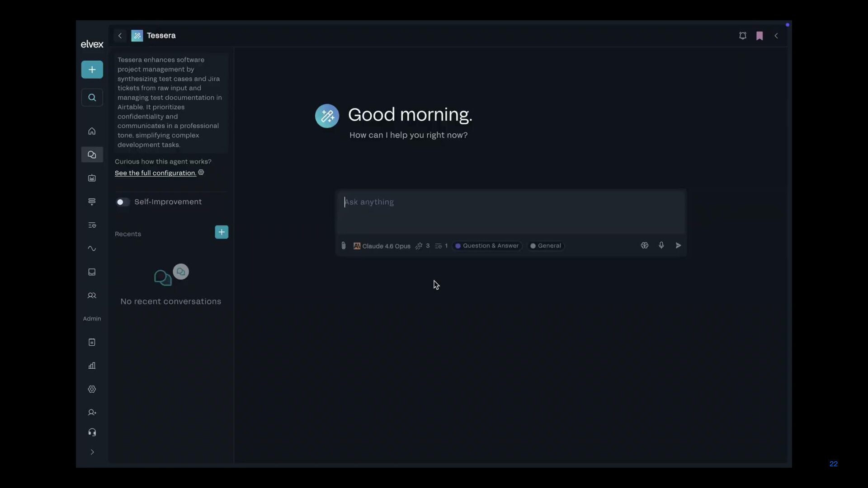
Task: Open notifications bell icon
Action: [x=742, y=36]
